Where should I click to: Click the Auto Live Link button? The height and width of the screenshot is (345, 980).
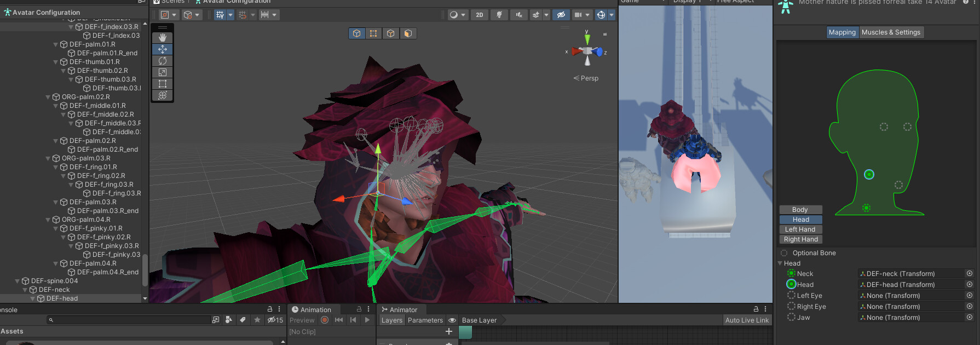point(747,320)
